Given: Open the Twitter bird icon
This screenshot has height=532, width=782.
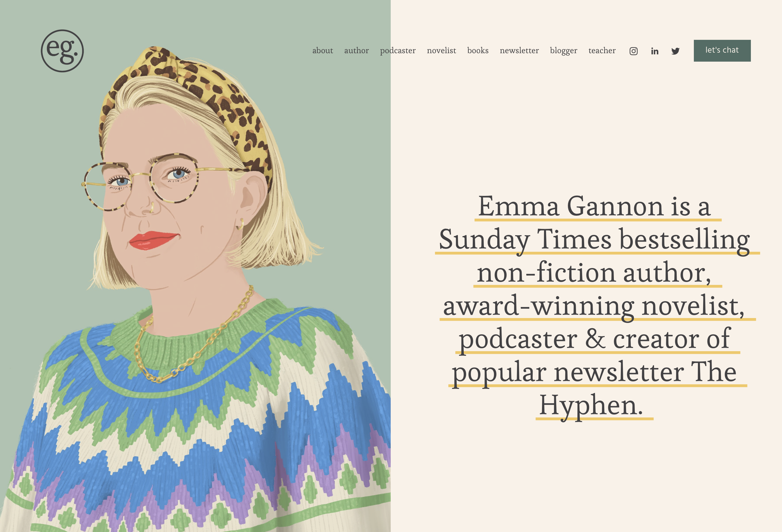Looking at the screenshot, I should pos(675,51).
